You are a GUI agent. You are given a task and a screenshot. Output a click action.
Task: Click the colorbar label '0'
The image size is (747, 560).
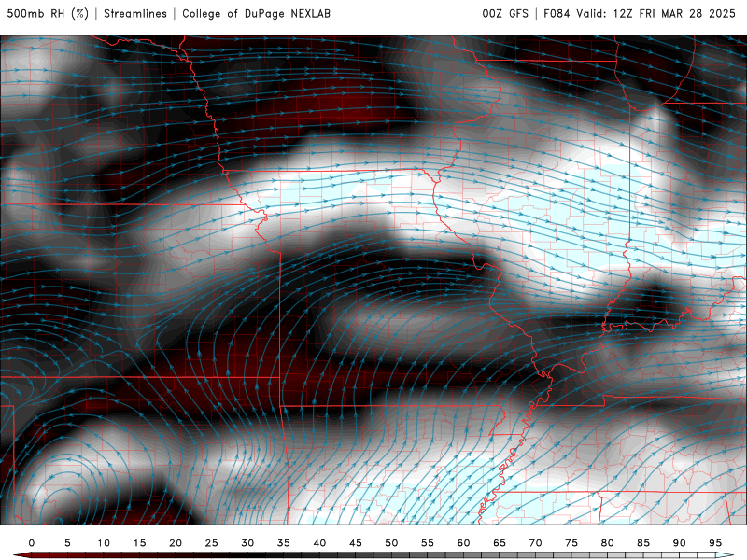point(32,543)
